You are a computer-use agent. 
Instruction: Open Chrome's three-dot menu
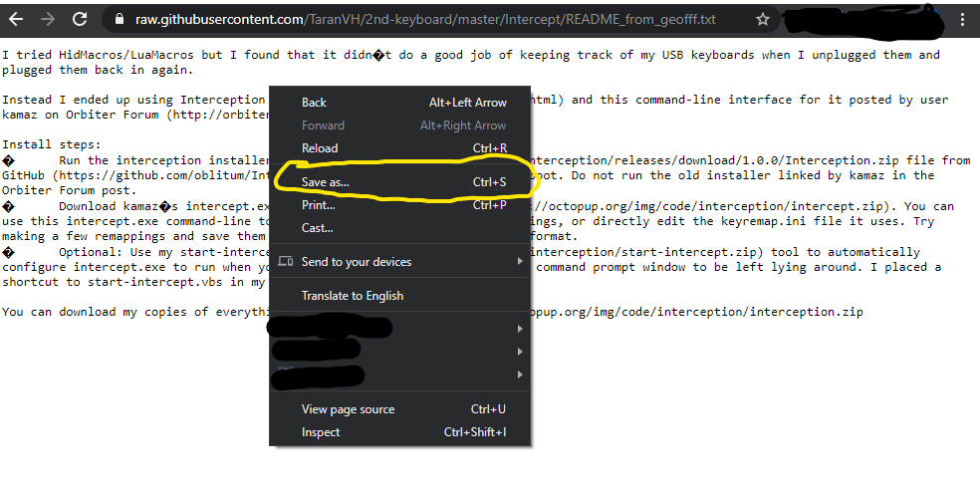[962, 19]
